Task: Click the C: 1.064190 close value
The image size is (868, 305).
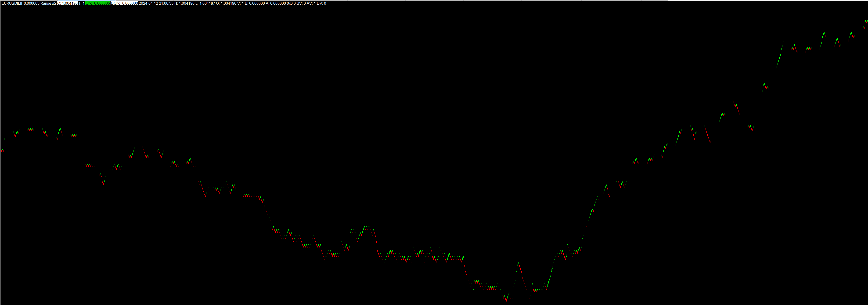Action: coord(67,3)
